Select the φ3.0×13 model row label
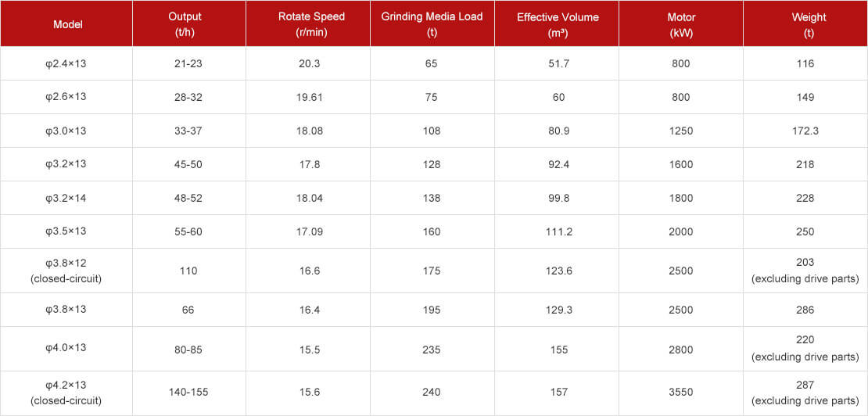The image size is (868, 416). (66, 131)
